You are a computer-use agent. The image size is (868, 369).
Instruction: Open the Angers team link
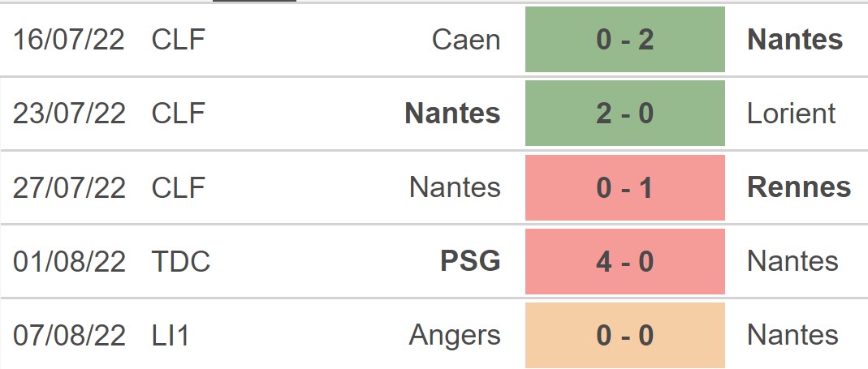point(455,335)
